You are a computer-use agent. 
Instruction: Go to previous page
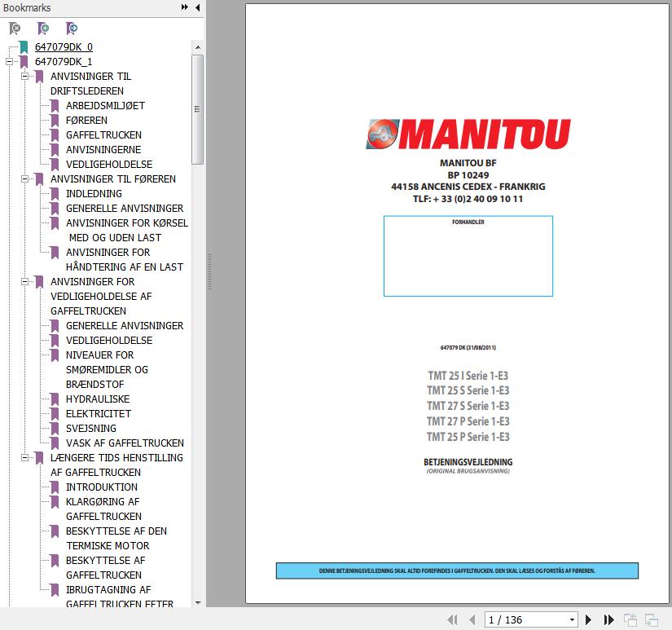[x=472, y=619]
